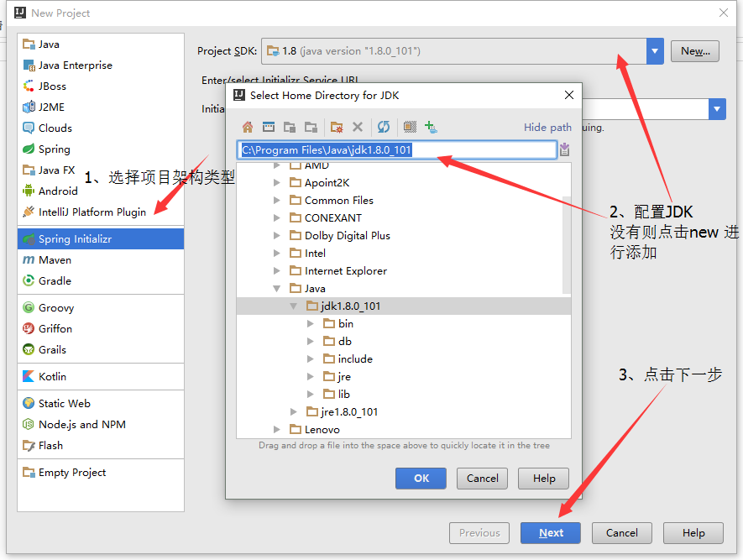Image resolution: width=743 pixels, height=560 pixels.
Task: Select JBoss project type
Action: [101, 86]
